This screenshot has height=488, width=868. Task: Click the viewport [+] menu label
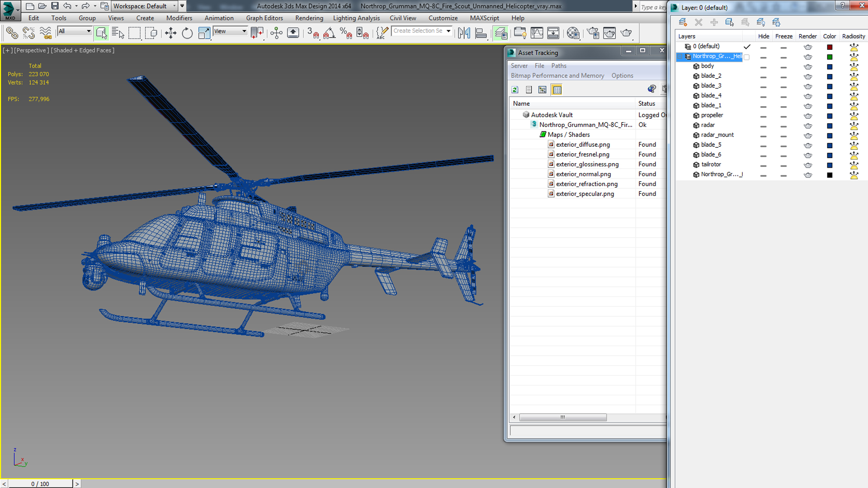8,50
